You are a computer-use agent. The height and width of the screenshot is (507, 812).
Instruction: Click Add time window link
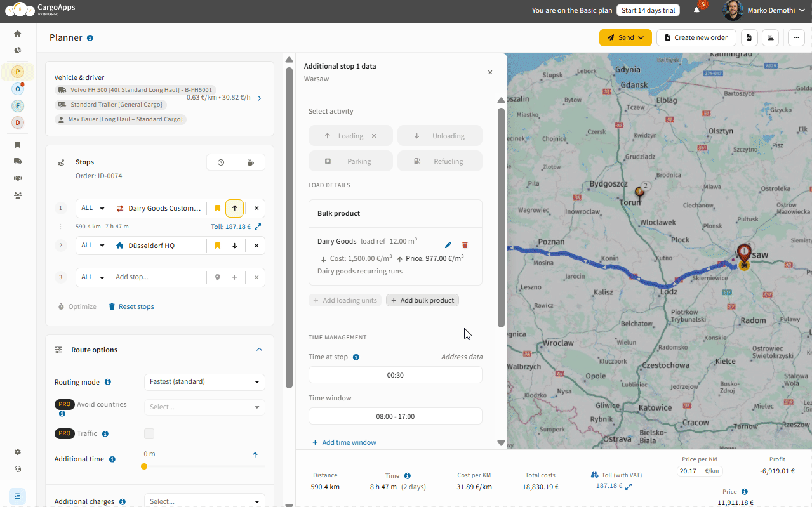344,442
